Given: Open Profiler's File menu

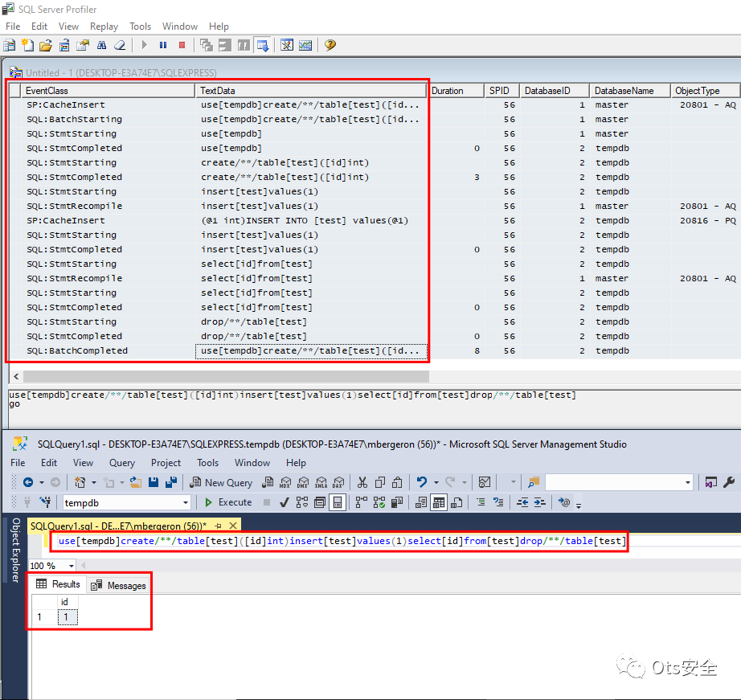Looking at the screenshot, I should 13,27.
